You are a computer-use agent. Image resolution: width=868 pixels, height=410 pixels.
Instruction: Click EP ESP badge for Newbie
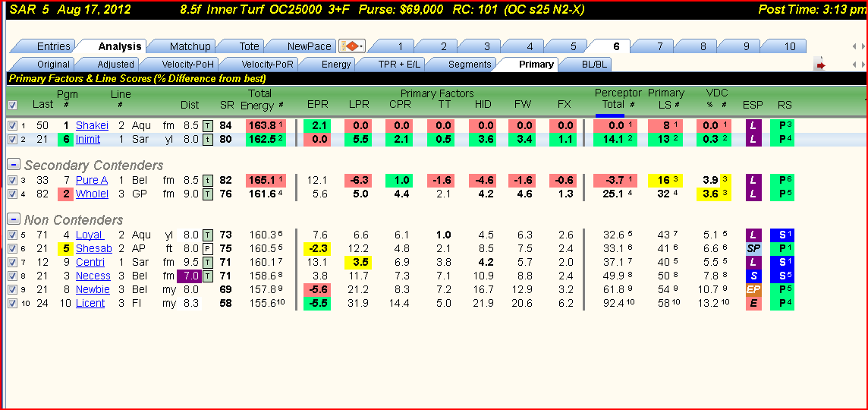(753, 290)
